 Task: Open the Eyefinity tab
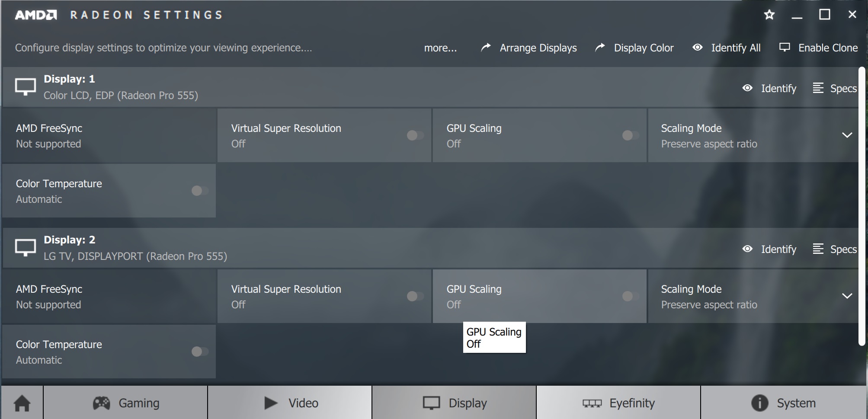[x=618, y=403]
